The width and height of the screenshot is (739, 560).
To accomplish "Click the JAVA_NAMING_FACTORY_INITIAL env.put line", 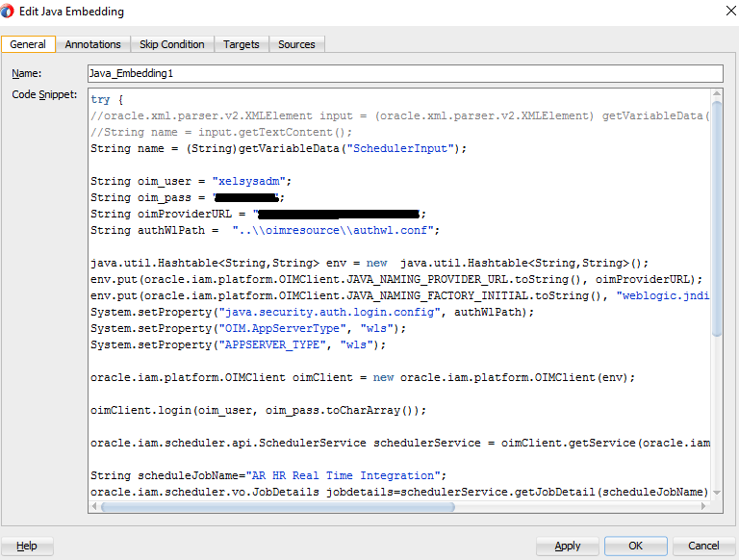I will [x=400, y=295].
